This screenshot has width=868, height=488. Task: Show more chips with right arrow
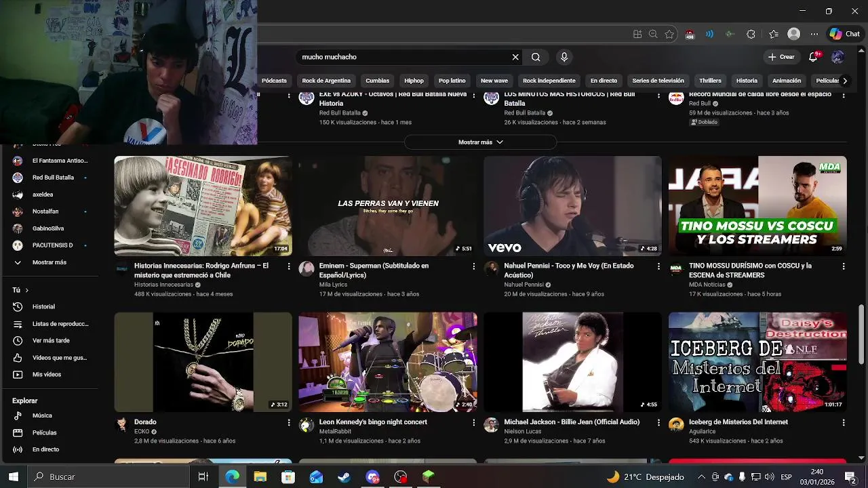click(x=844, y=81)
